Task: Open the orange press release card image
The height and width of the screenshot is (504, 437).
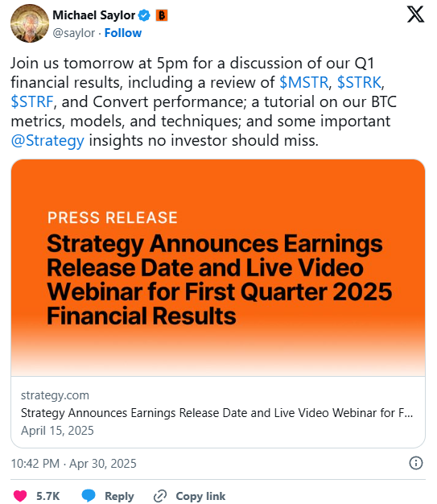Action: point(218,267)
